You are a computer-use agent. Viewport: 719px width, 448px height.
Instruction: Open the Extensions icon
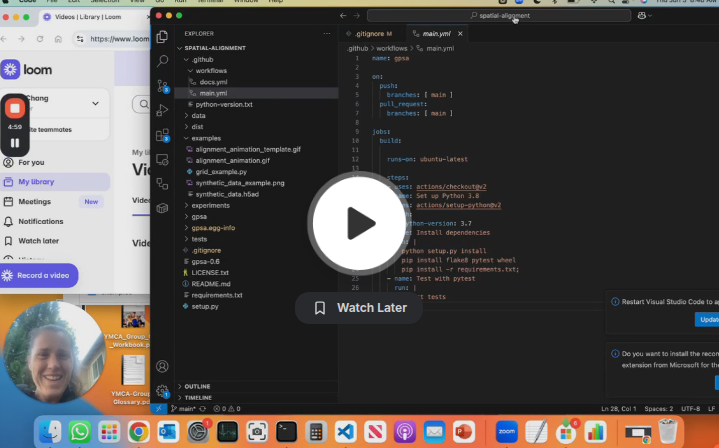(162, 135)
